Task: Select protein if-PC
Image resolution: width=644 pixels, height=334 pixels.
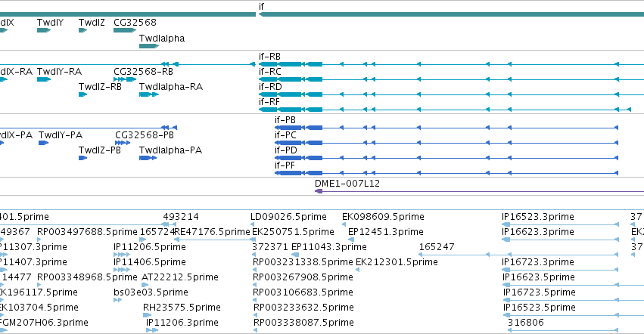Action: (285, 135)
